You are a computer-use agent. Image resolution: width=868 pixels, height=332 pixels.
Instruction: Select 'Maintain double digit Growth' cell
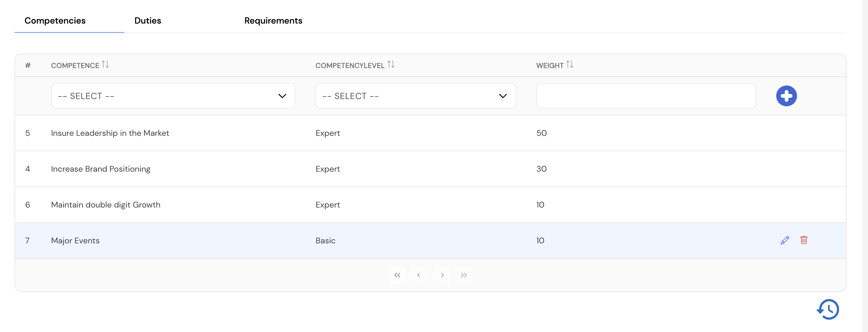coord(106,205)
